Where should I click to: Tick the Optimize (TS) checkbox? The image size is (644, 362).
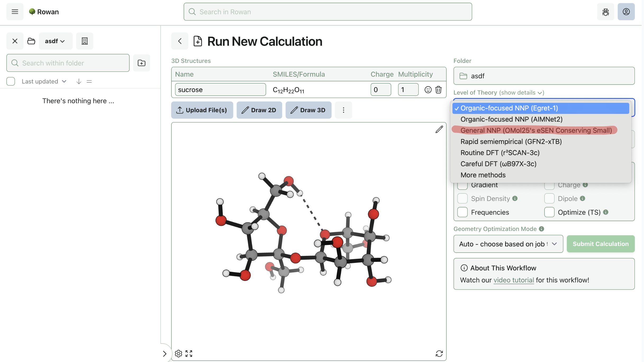[549, 212]
